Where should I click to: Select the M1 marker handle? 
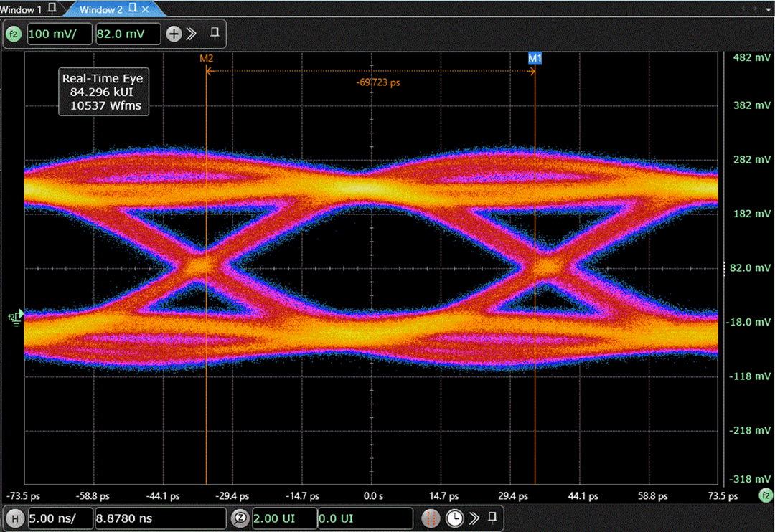tap(535, 58)
